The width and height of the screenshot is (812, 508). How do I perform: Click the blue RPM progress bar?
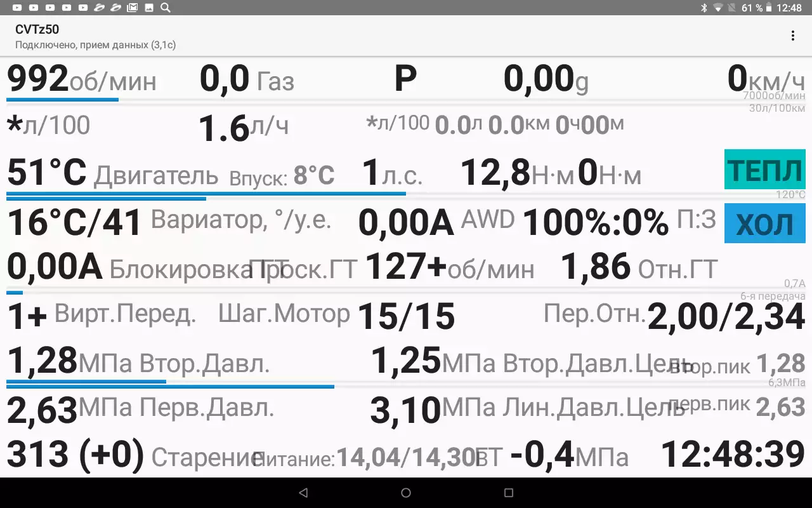[x=62, y=100]
